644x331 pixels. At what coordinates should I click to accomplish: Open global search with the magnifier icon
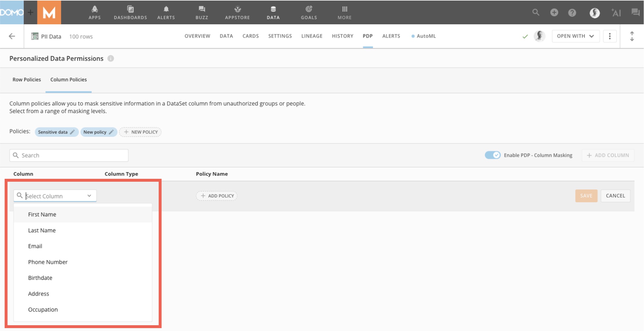tap(536, 13)
